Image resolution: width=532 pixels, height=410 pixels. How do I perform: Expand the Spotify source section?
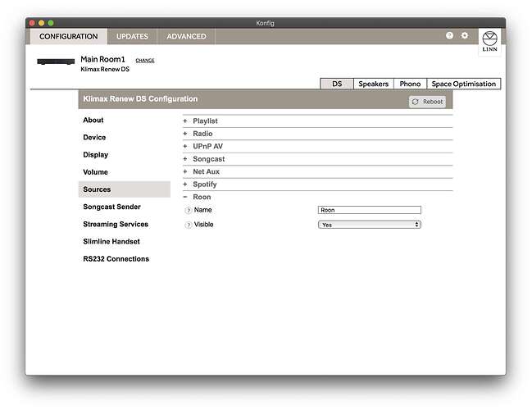[x=204, y=184]
